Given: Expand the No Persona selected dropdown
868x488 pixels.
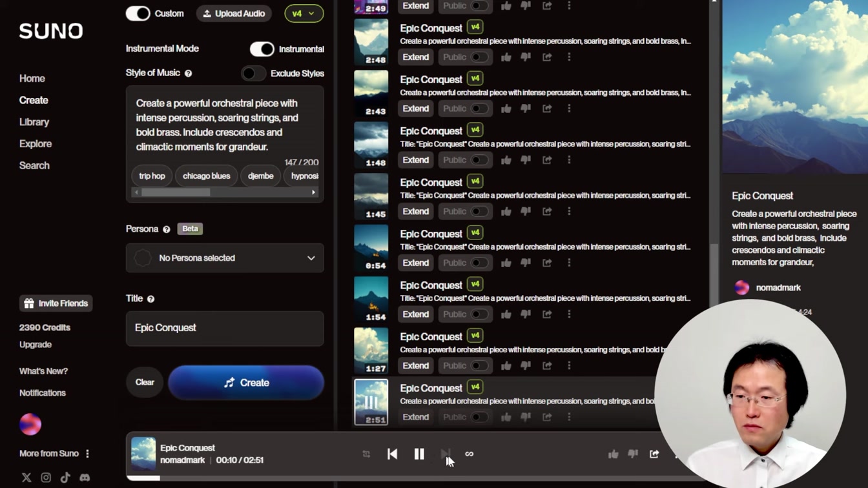Looking at the screenshot, I should click(x=225, y=258).
